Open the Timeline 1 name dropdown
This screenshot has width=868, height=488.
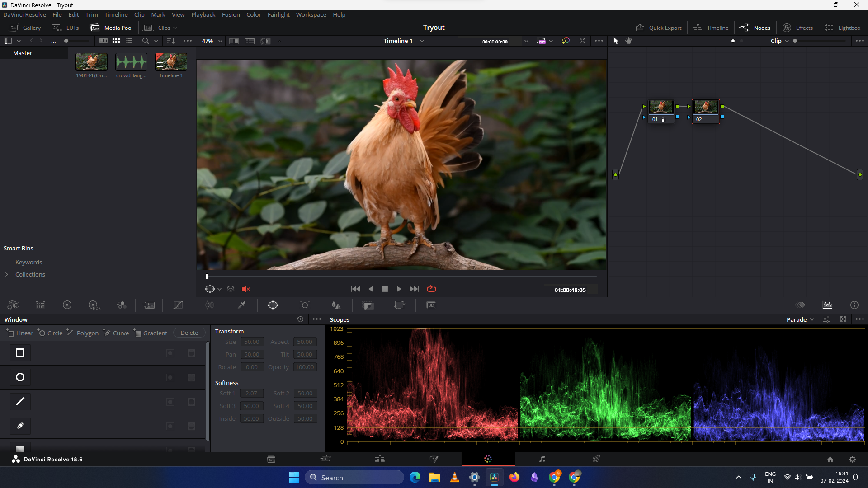pos(422,41)
